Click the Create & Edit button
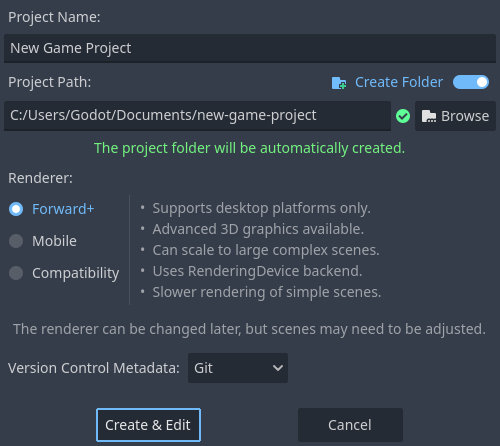The image size is (500, 446). (x=148, y=425)
